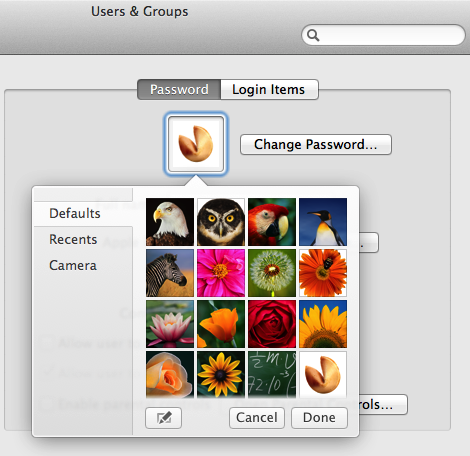Choose the zebra picture
The height and width of the screenshot is (456, 470).
pos(170,273)
